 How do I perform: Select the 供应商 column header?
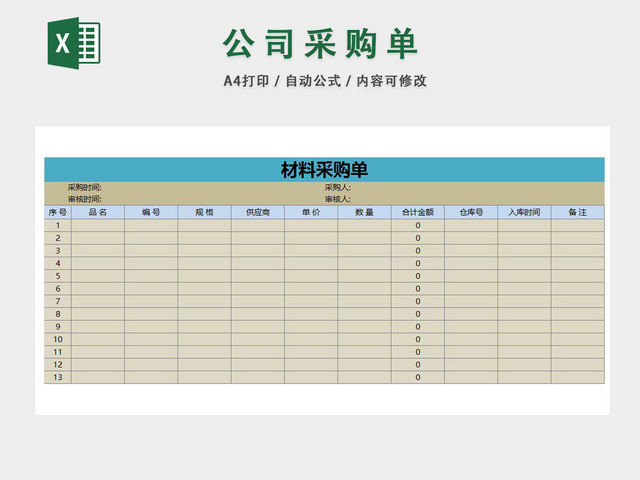pyautogui.click(x=258, y=212)
